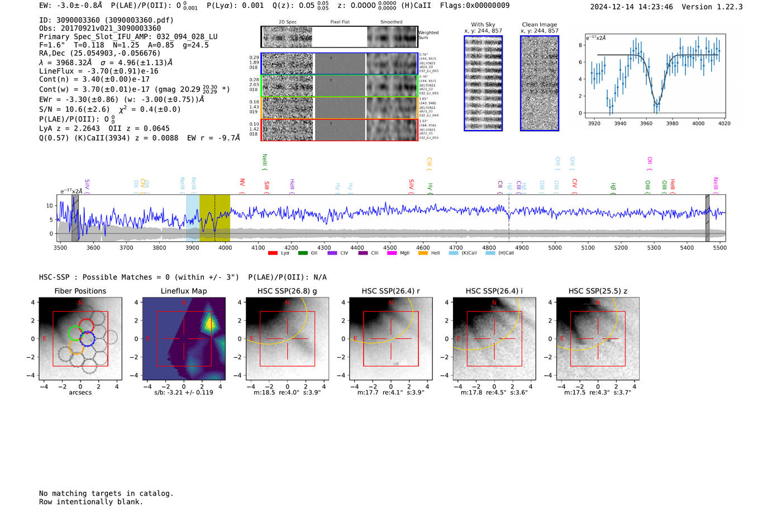Click the yellow highlighted band in the spectrum

[x=214, y=218]
